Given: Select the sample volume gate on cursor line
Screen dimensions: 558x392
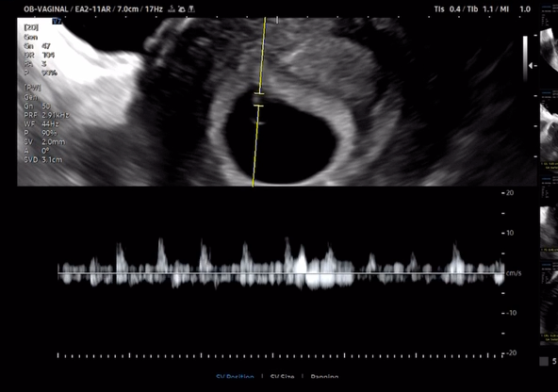Looking at the screenshot, I should [x=258, y=100].
